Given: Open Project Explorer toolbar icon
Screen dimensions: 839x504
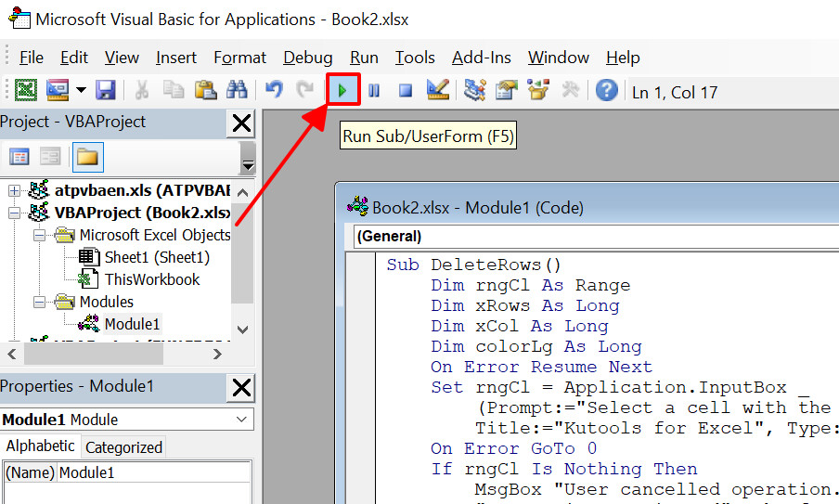Looking at the screenshot, I should [x=474, y=90].
